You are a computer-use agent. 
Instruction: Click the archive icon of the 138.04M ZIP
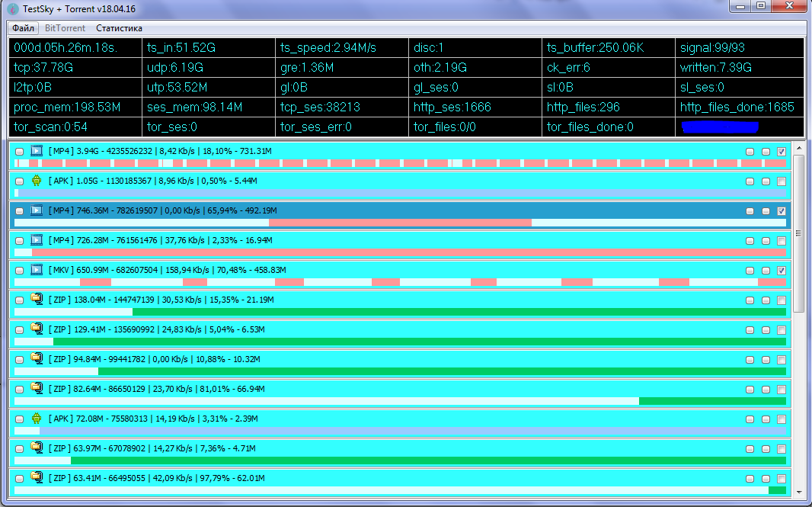37,300
